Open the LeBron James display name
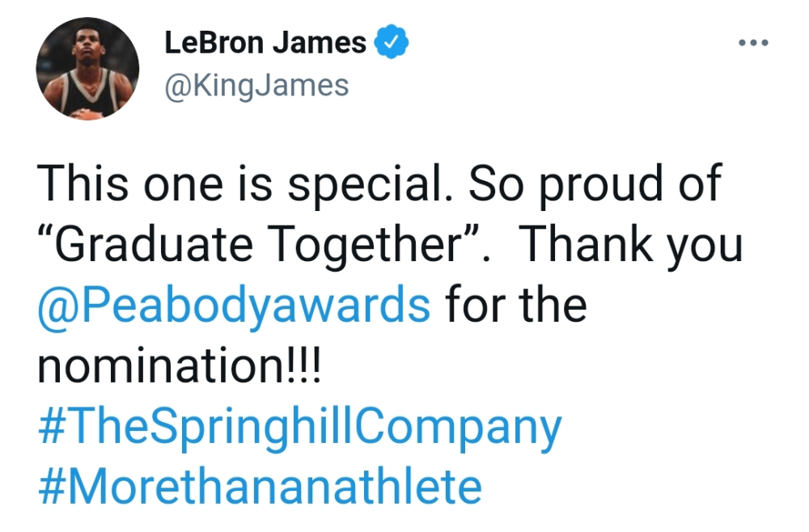This screenshot has width=809, height=532. click(x=265, y=42)
